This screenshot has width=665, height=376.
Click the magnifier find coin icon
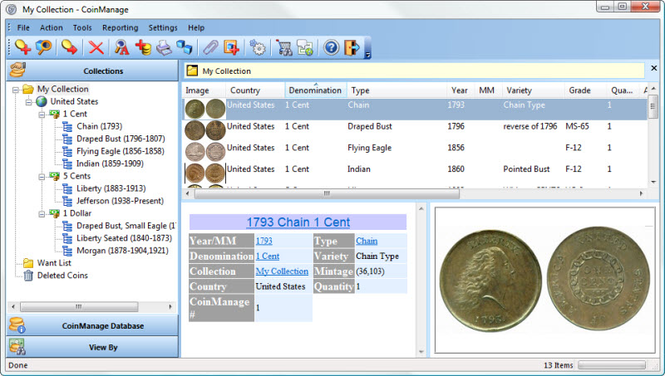(x=44, y=47)
